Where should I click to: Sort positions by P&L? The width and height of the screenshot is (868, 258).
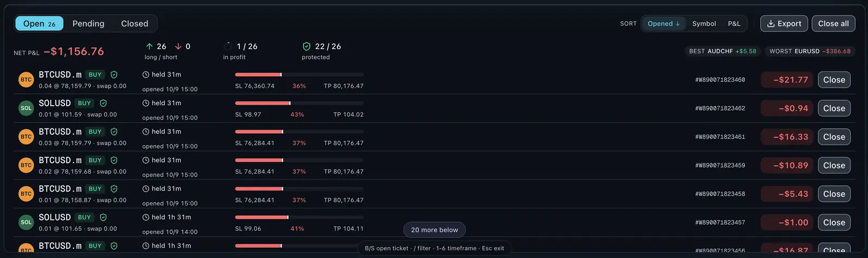point(734,24)
